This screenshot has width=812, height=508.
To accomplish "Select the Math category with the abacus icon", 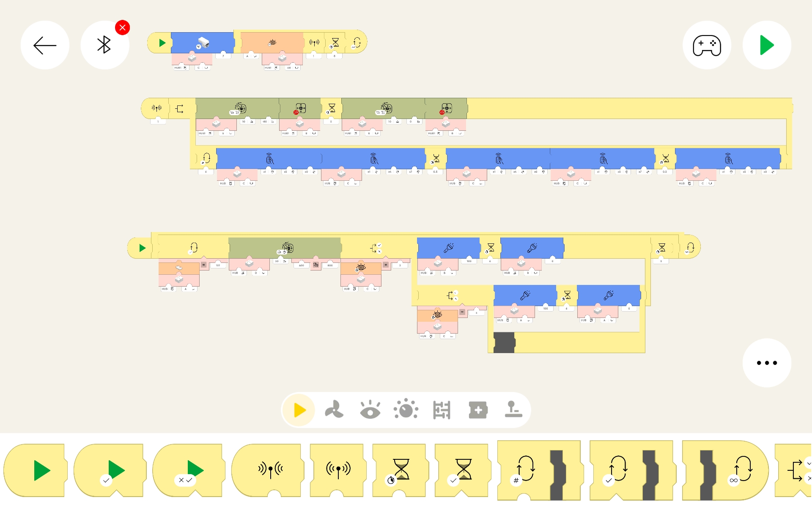I will 442,410.
